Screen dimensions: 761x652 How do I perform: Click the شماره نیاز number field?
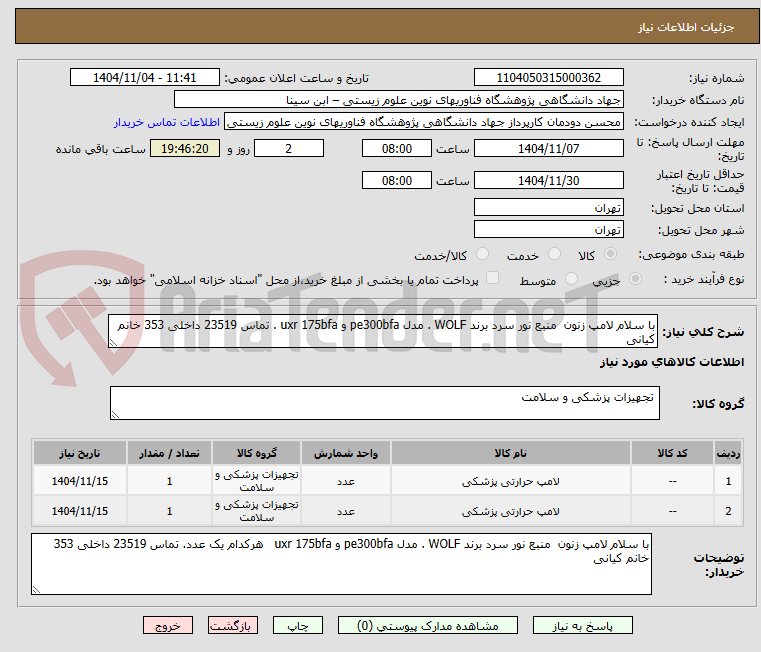[548, 78]
